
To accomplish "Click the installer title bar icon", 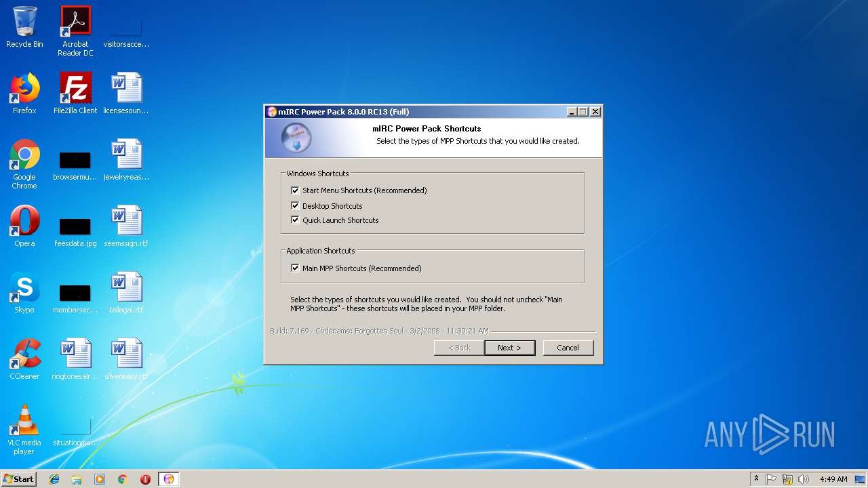I will (272, 112).
